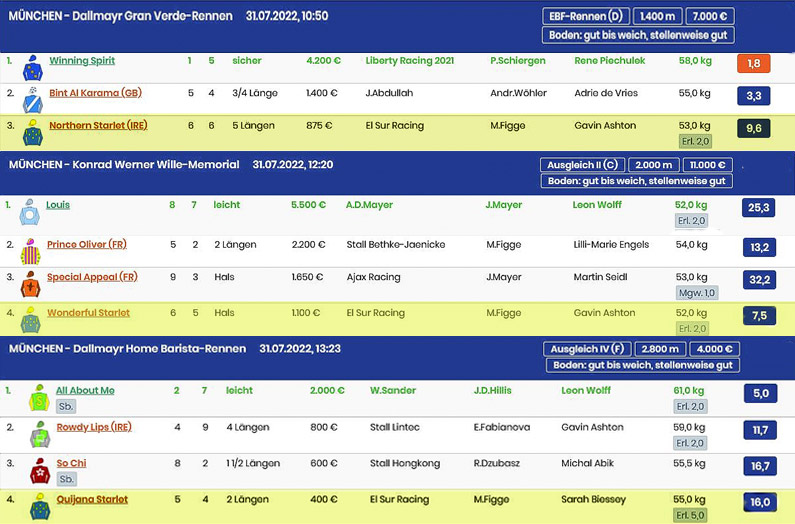
Task: Click the 7.000 € prize tag
Action: 710,16
